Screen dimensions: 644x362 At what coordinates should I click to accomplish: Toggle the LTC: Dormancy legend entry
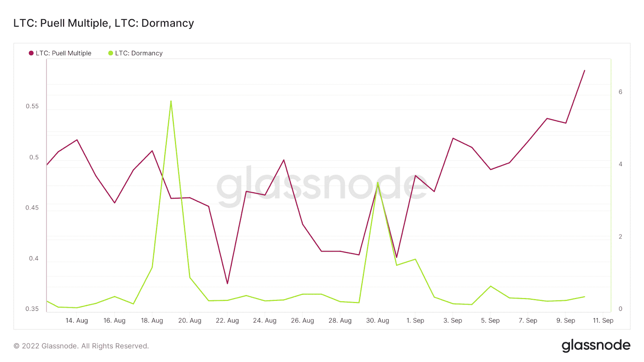[135, 53]
